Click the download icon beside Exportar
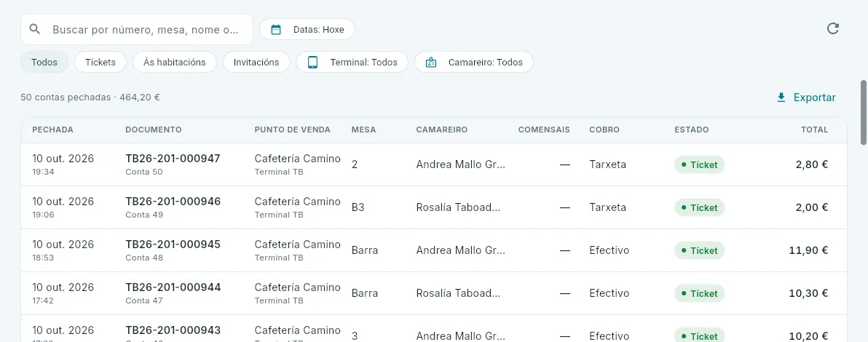 (781, 98)
